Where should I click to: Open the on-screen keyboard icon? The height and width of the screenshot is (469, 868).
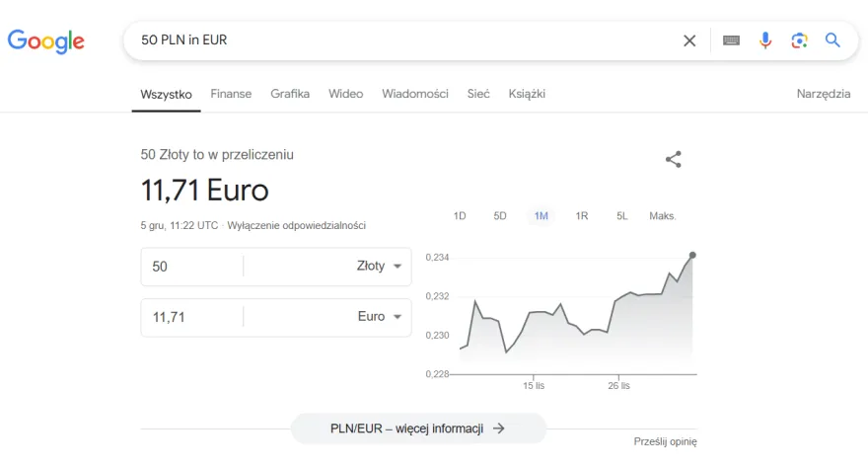pyautogui.click(x=731, y=40)
